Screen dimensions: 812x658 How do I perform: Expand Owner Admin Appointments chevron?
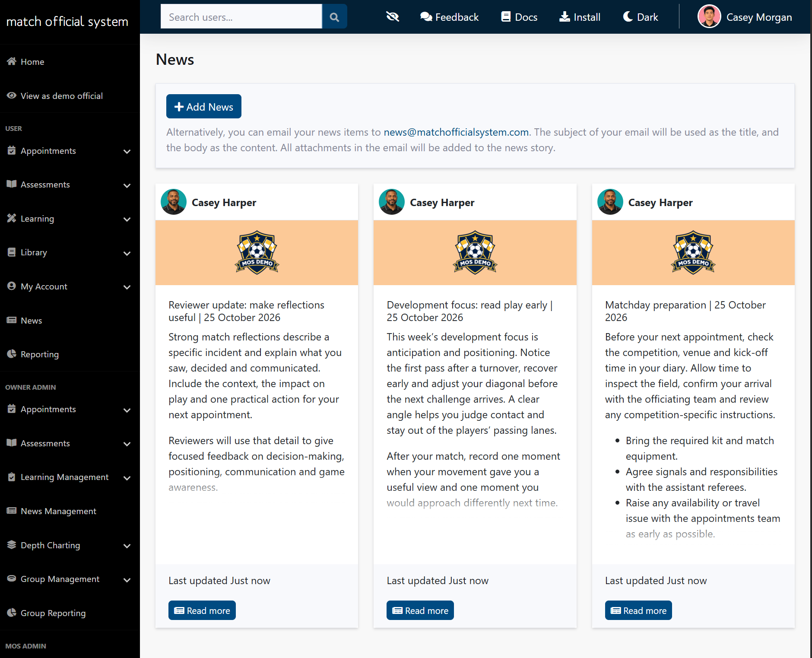tap(127, 410)
